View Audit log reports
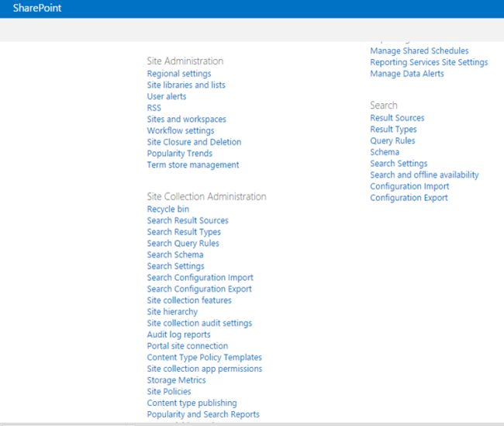The image size is (504, 426). click(x=178, y=334)
